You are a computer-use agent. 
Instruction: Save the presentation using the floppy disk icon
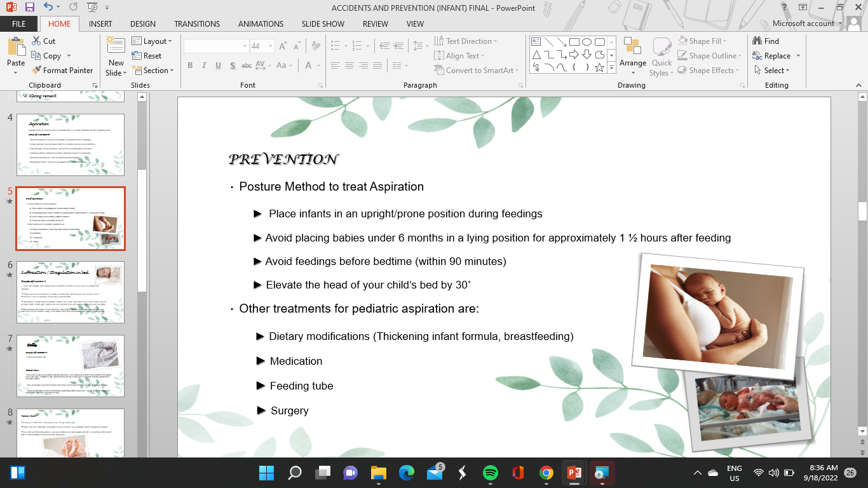coord(30,8)
